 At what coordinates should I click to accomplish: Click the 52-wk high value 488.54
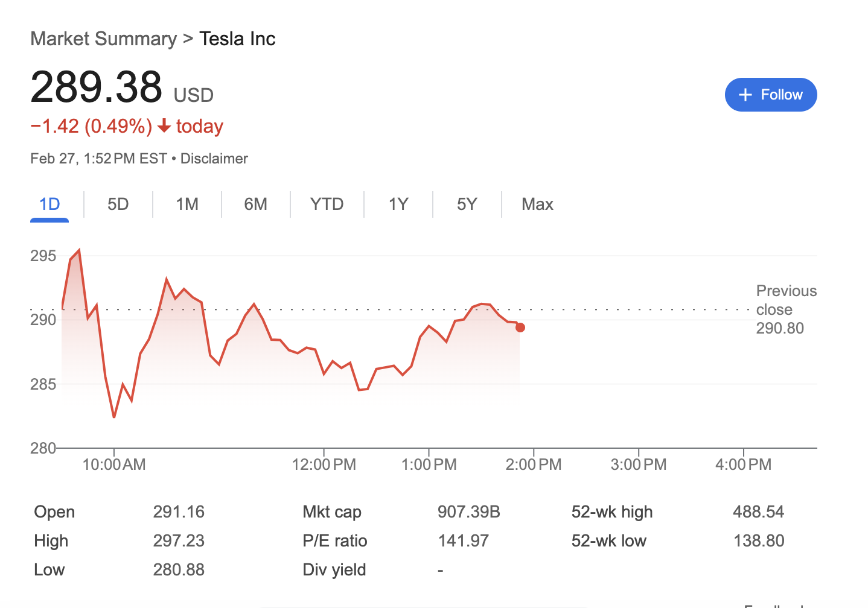point(758,512)
